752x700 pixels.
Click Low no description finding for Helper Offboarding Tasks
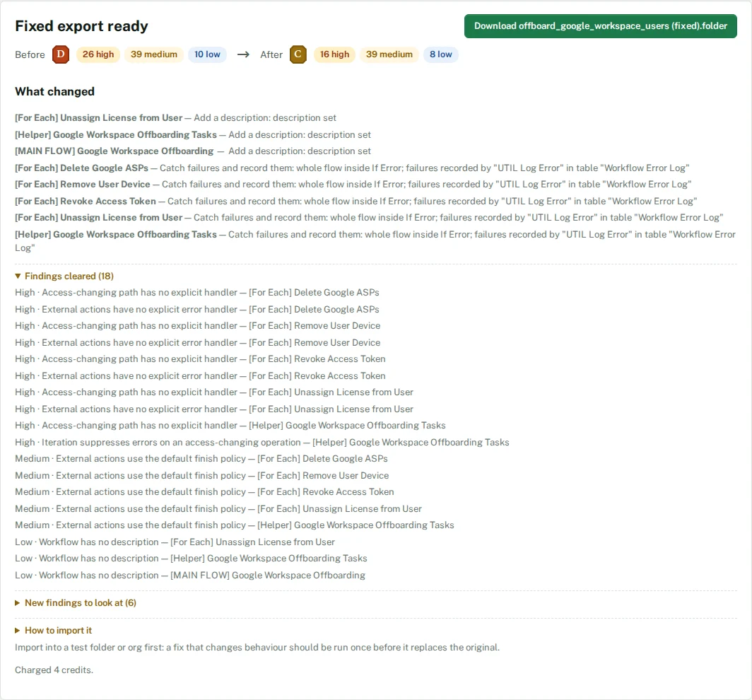coord(191,559)
